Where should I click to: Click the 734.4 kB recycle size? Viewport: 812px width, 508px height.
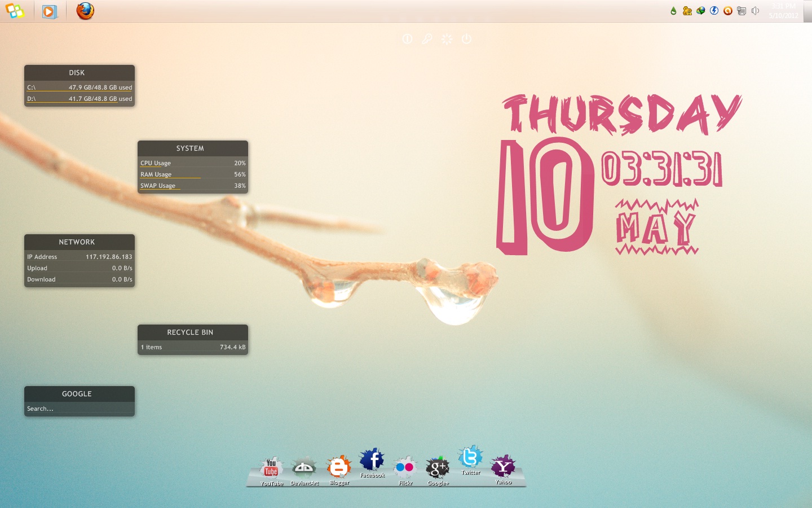[233, 347]
